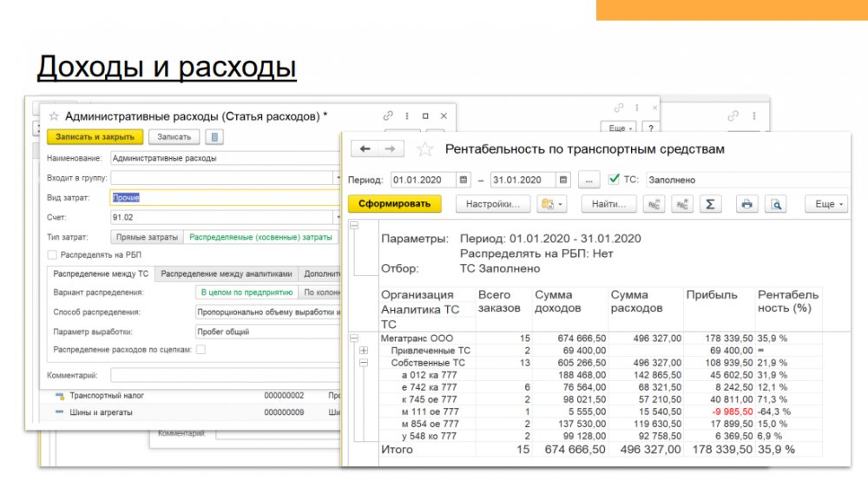868x487 pixels.
Task: Enable the Распределять на РБП checkbox
Action: [52, 254]
